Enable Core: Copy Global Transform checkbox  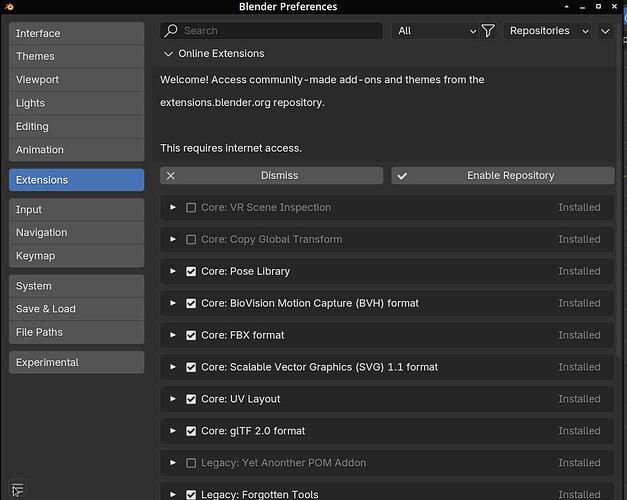(x=191, y=240)
